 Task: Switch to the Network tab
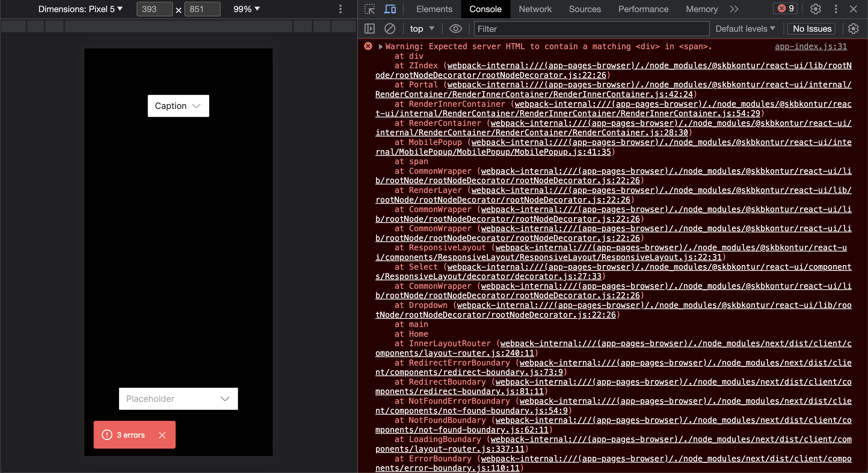tap(535, 9)
